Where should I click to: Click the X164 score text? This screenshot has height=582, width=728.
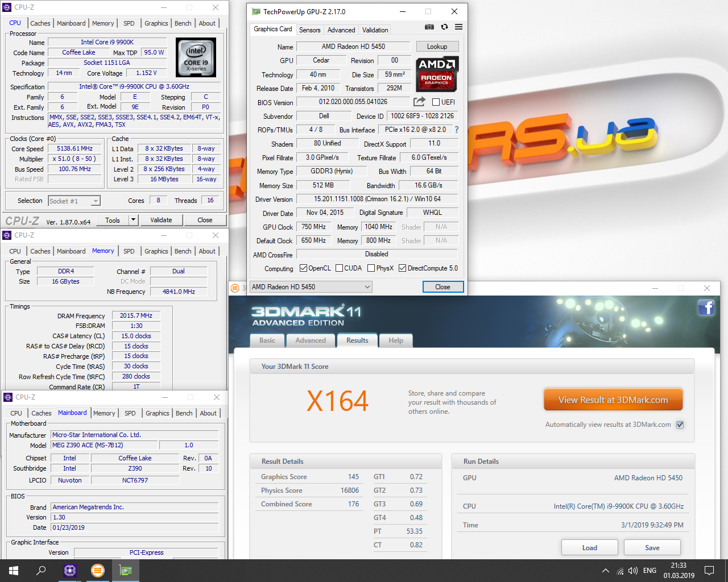click(338, 401)
